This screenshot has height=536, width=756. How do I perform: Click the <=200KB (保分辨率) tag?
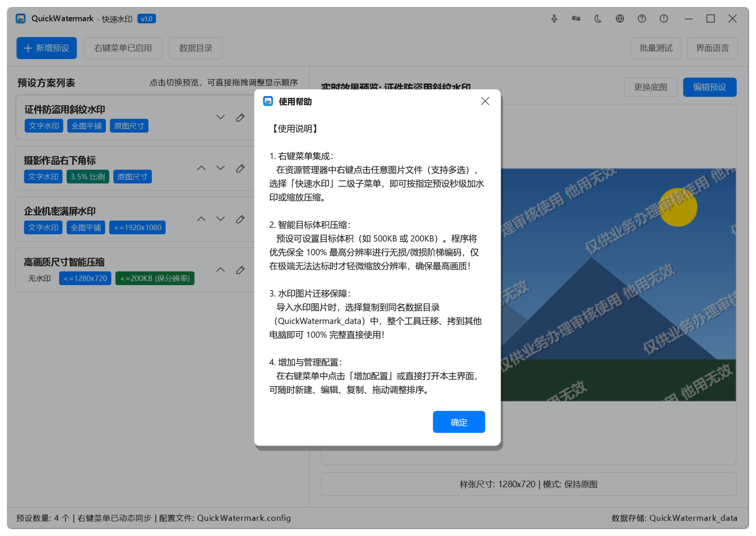point(155,278)
